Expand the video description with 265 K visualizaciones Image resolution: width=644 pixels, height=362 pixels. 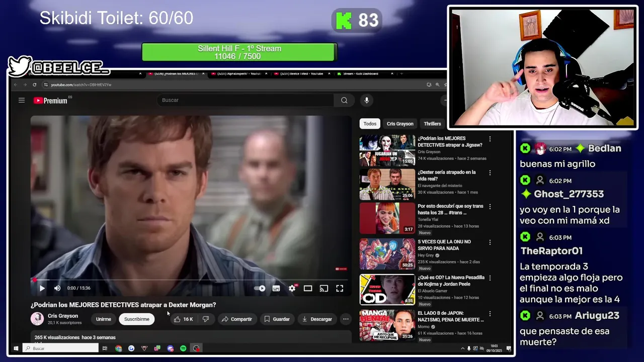191,337
